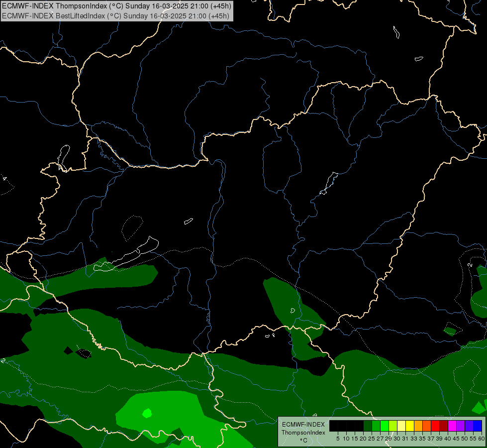Pick the pure yellow 31–33 legend swatch
Screen dimensions: 487x448
click(410, 426)
